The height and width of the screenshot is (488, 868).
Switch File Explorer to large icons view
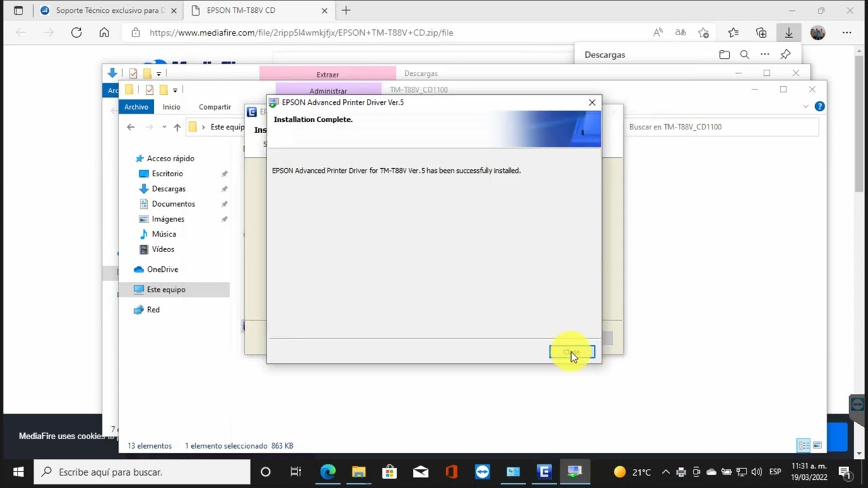(x=817, y=445)
